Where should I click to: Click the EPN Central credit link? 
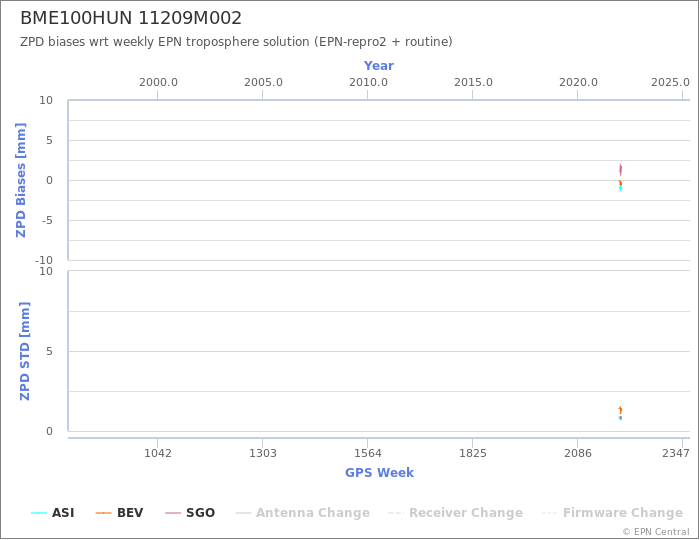(656, 532)
